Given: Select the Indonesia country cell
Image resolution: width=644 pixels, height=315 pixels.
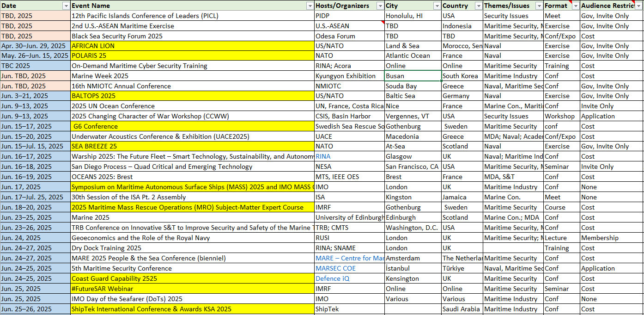Looking at the screenshot, I should 462,26.
